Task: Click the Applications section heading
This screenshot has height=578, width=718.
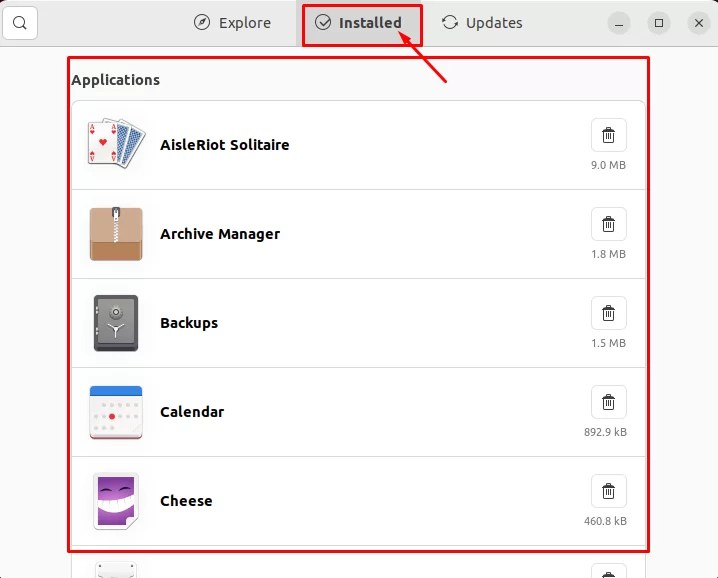Action: click(x=115, y=80)
